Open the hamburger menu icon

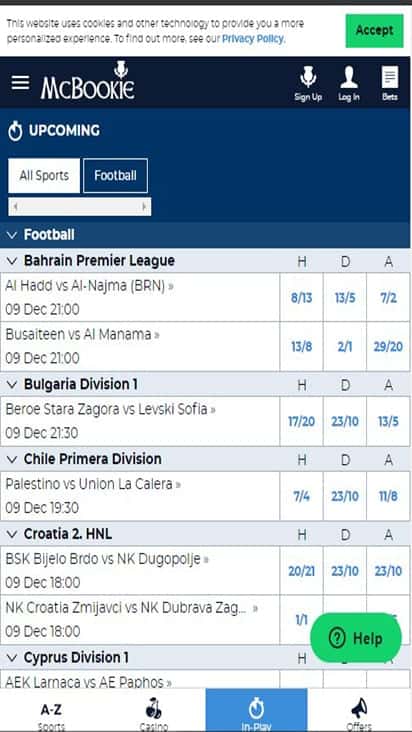click(20, 83)
